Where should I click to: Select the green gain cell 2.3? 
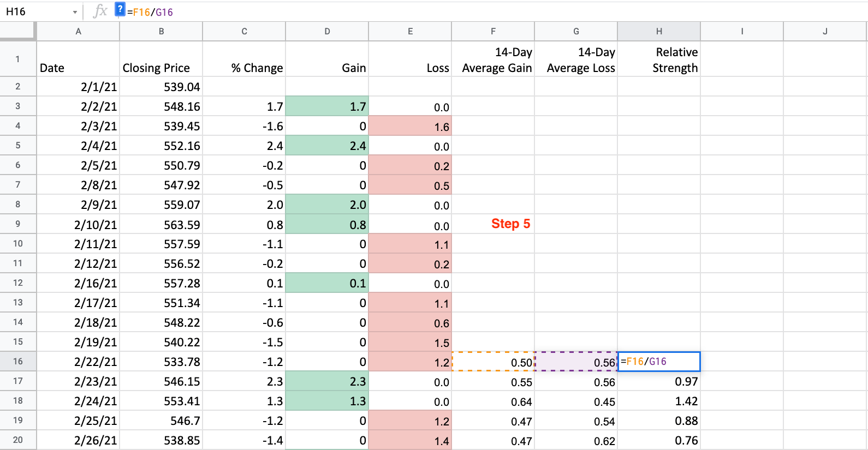pyautogui.click(x=327, y=381)
